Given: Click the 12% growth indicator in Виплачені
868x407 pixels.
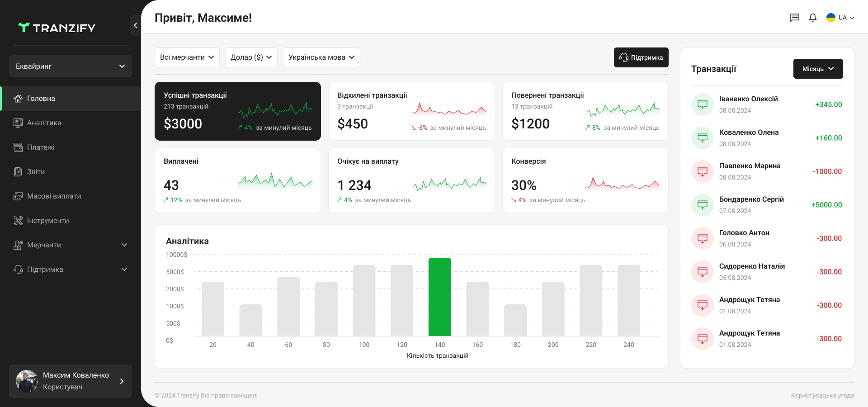Looking at the screenshot, I should 173,200.
